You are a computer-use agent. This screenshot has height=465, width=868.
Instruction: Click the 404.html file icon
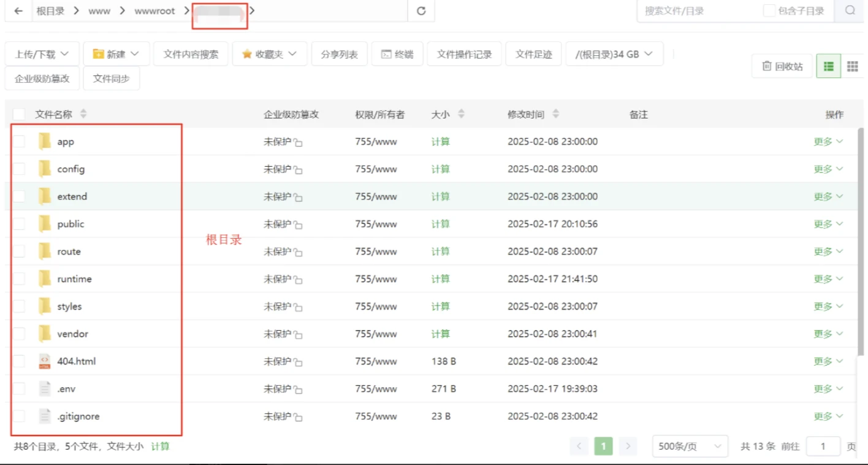(45, 361)
